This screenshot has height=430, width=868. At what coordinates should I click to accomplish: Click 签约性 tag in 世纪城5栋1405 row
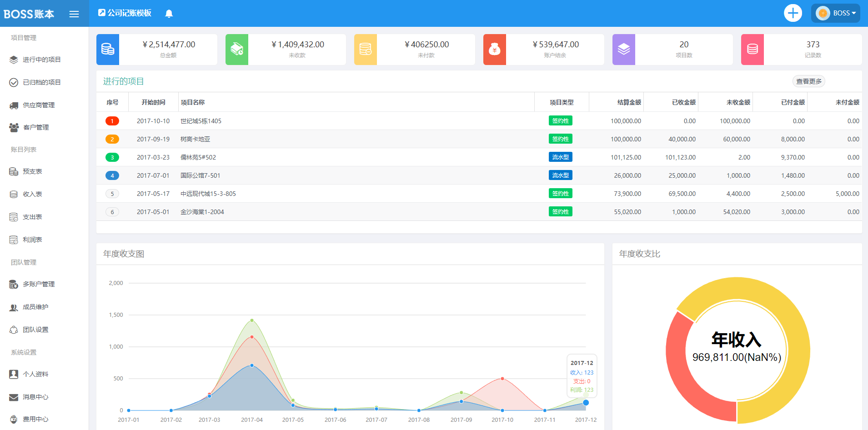[561, 120]
